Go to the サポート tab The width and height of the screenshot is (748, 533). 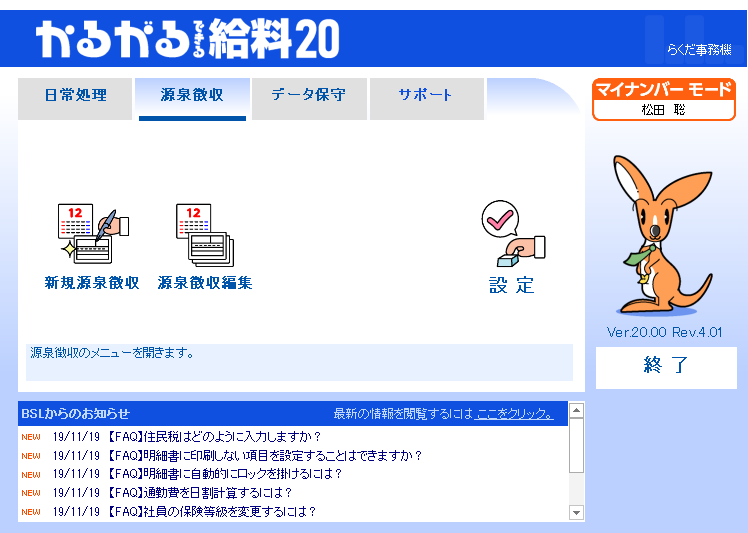pos(426,99)
